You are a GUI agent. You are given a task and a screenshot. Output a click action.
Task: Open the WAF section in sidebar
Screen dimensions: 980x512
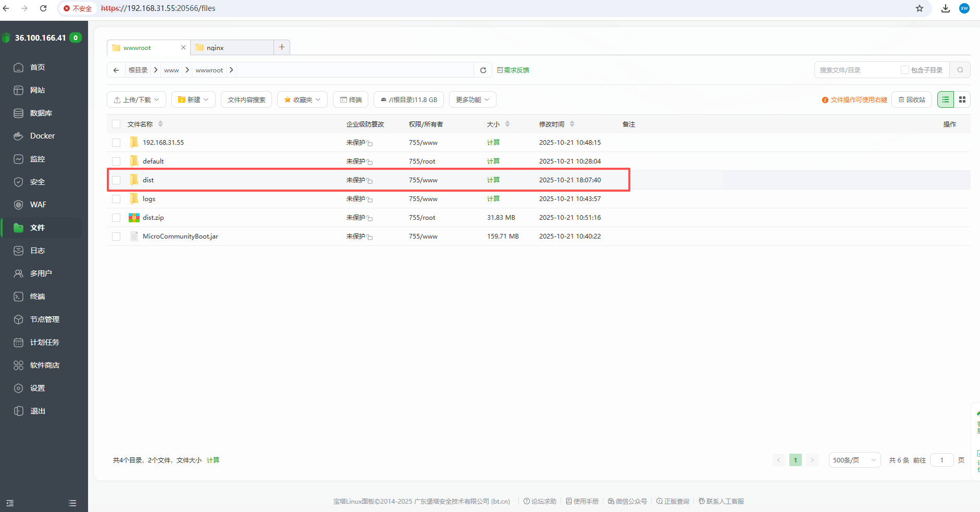38,204
